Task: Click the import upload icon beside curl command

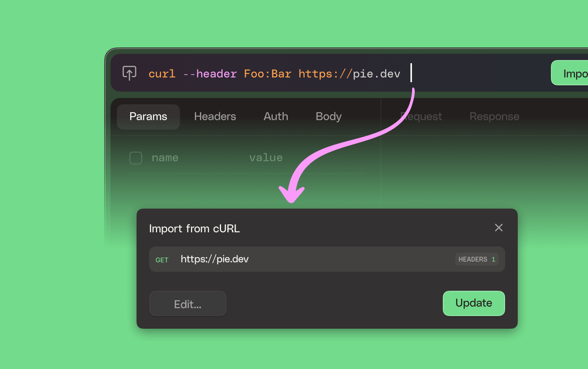Action: point(129,73)
